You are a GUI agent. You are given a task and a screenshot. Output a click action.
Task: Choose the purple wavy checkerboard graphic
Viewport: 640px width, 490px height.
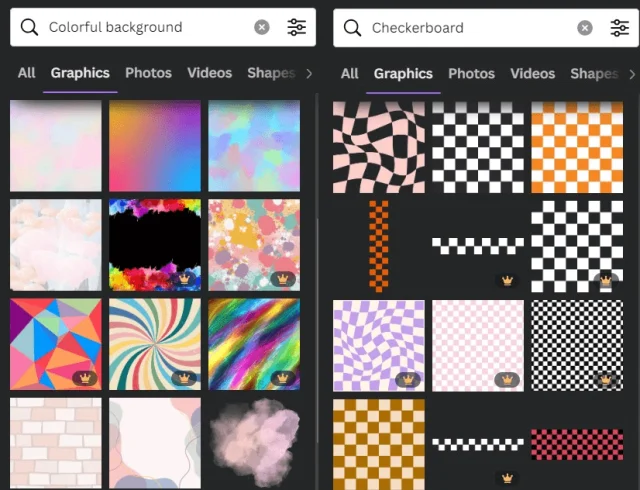point(379,345)
